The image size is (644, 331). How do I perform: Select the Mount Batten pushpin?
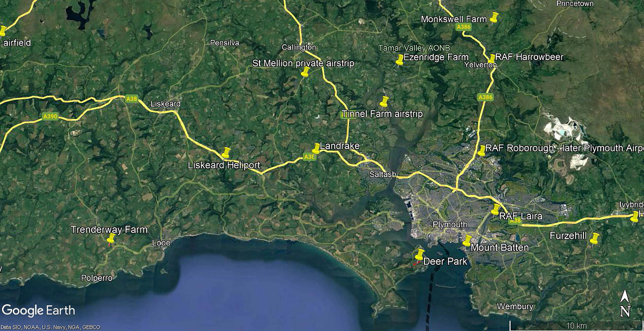tap(467, 241)
